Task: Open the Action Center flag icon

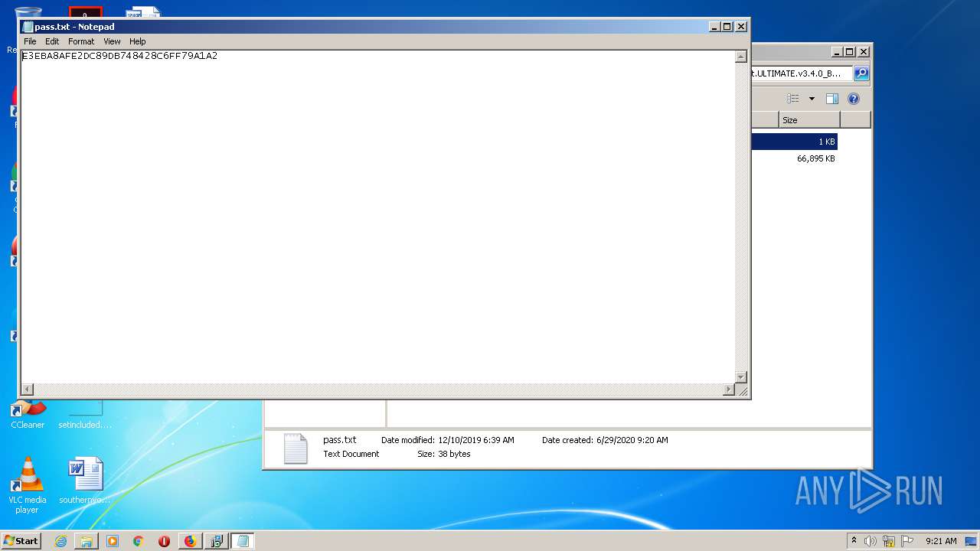Action: pos(907,541)
